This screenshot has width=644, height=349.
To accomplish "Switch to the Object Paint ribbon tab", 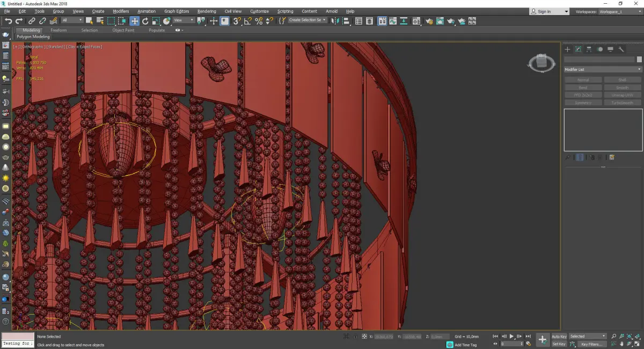I will (x=123, y=30).
